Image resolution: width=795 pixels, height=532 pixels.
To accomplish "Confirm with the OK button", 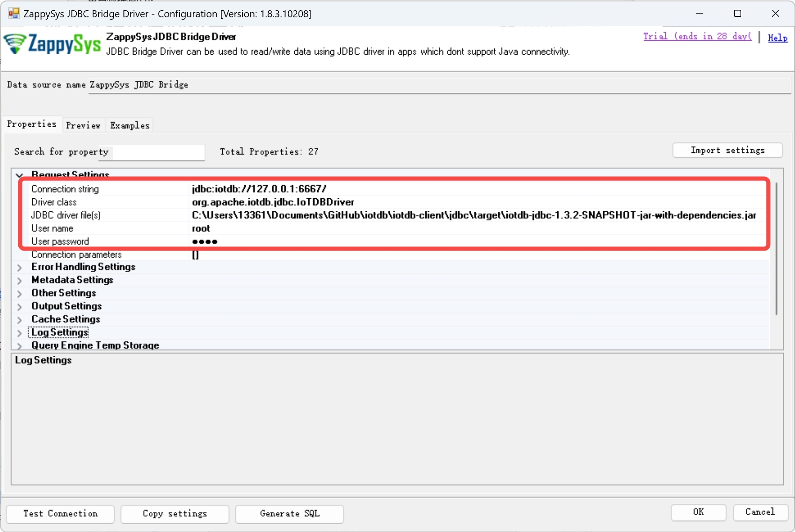I will coord(698,512).
